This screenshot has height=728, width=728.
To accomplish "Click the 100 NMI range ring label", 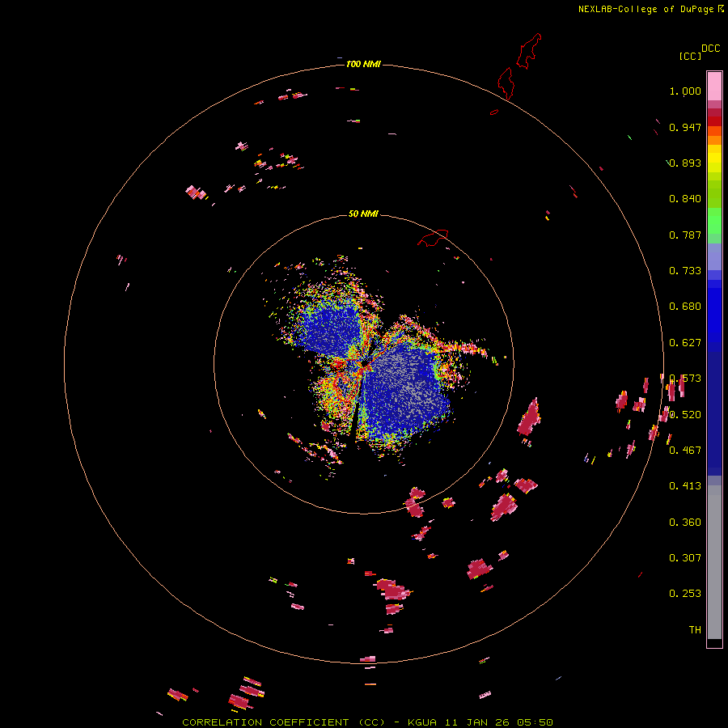I will pos(363,64).
